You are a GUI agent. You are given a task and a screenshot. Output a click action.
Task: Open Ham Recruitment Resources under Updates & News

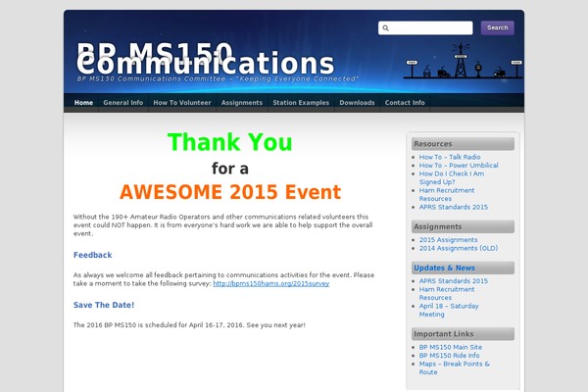447,293
